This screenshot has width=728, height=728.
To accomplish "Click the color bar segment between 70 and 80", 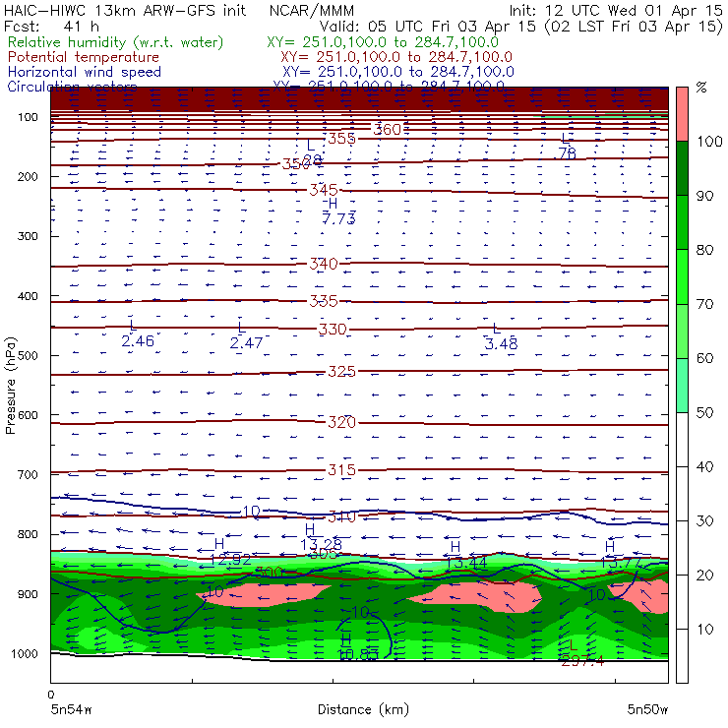I will coord(682,276).
